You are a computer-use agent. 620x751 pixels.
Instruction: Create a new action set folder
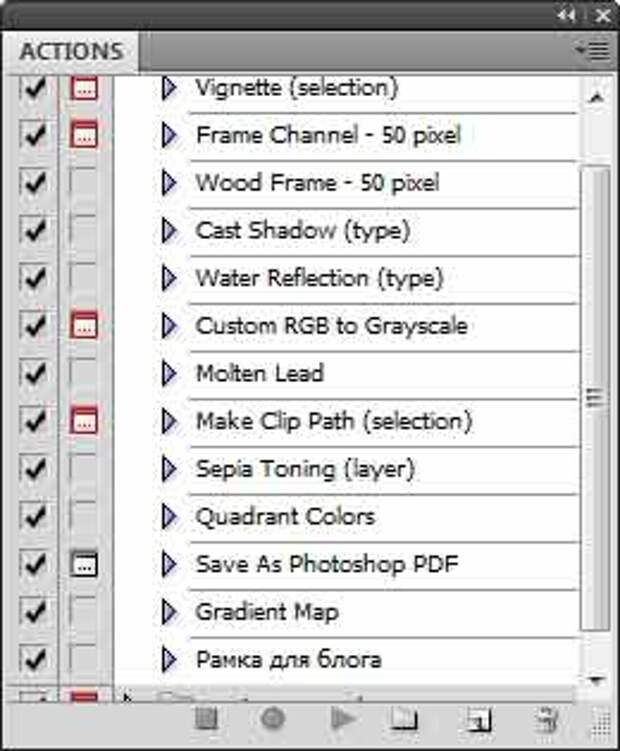click(x=404, y=719)
